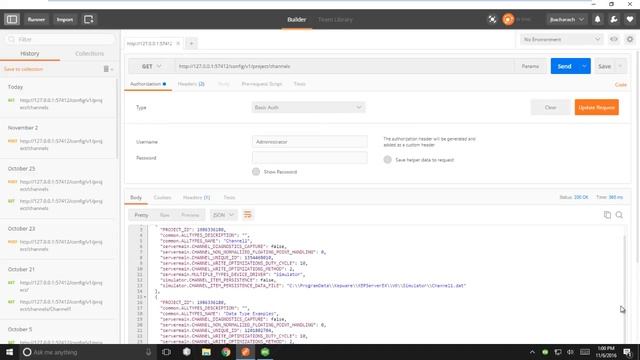Focus the history Filter search box
The width and height of the screenshot is (640, 360).
(x=60, y=39)
